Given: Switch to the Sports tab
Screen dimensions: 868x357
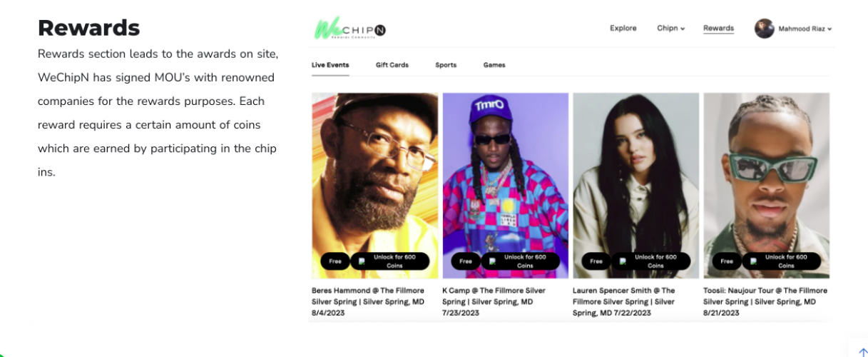Looking at the screenshot, I should [446, 65].
